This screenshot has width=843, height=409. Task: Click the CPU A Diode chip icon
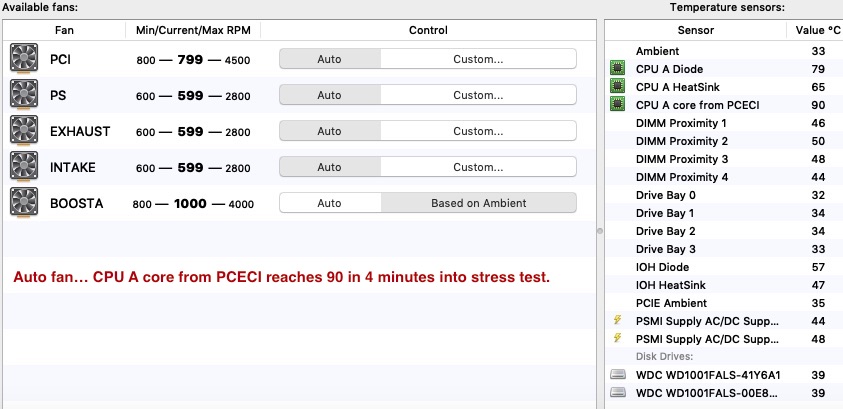pyautogui.click(x=618, y=69)
